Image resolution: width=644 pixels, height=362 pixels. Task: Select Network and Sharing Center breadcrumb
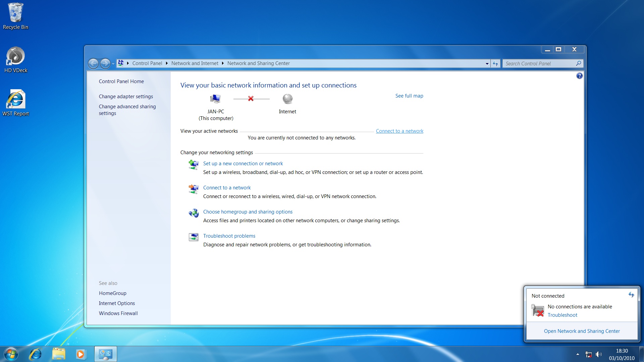point(258,63)
